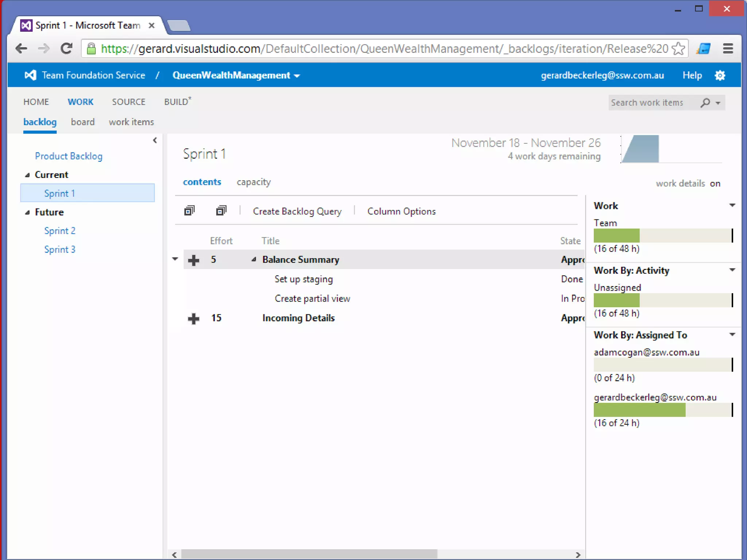Click the collapse all icon in the backlog toolbar

[x=221, y=211]
